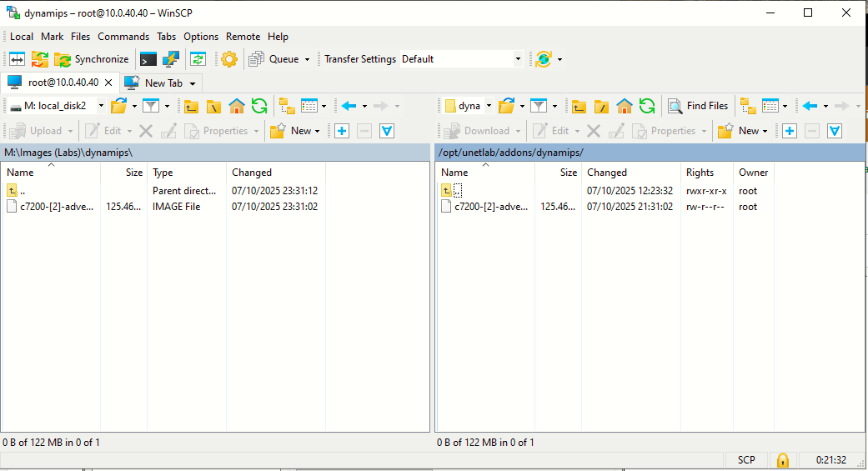This screenshot has height=471, width=868.
Task: Open session in PuTTY icon
Action: pyautogui.click(x=170, y=59)
